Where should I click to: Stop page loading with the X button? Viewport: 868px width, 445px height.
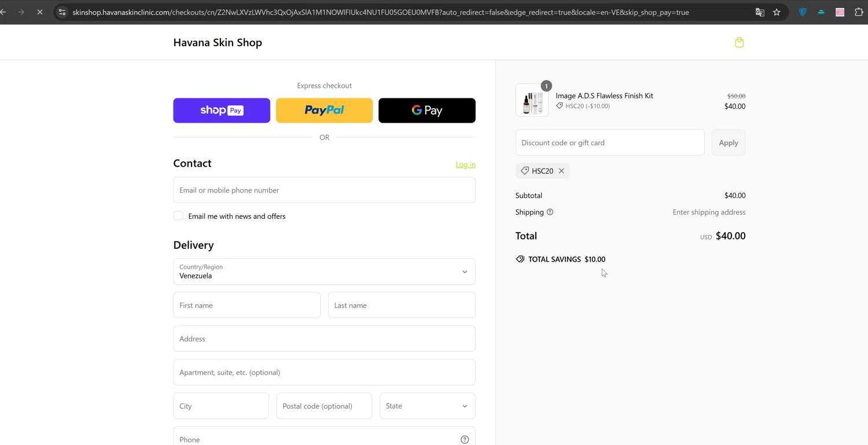pos(40,12)
